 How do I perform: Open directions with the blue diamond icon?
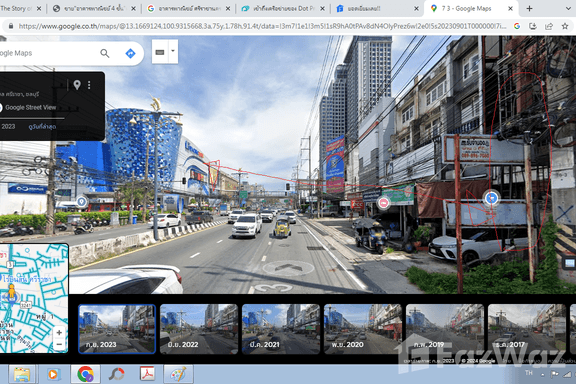[x=130, y=54]
